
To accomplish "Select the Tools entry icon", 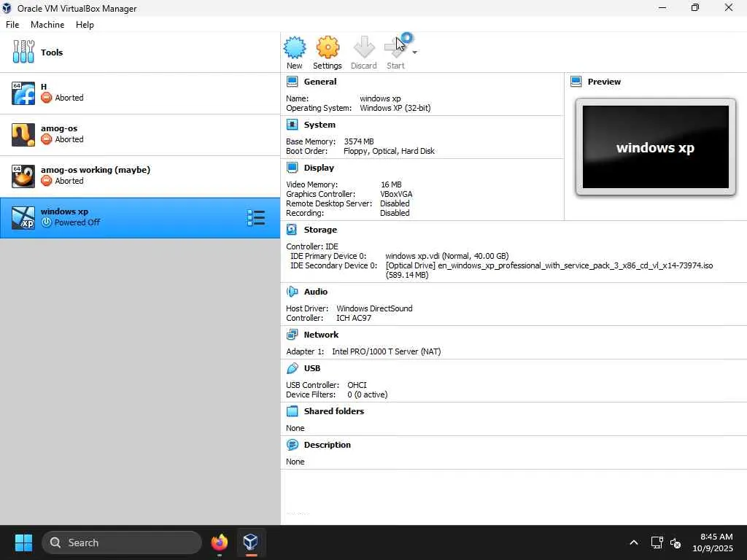I will pyautogui.click(x=23, y=52).
